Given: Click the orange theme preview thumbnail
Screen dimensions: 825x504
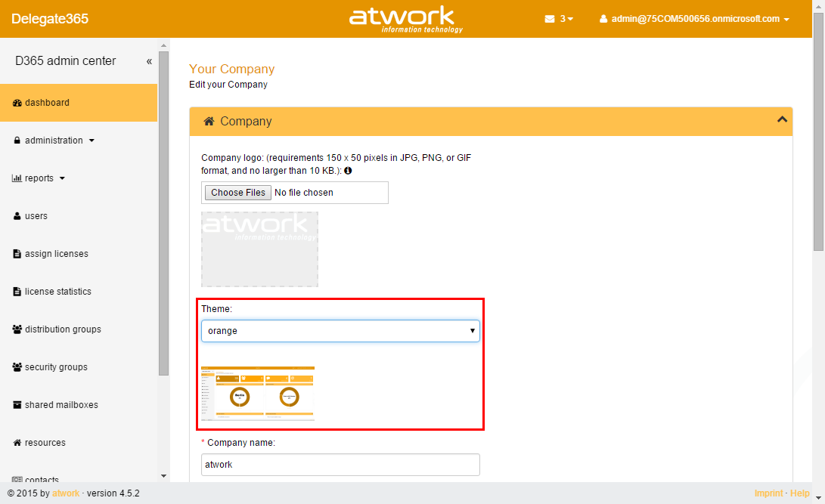Looking at the screenshot, I should [258, 394].
